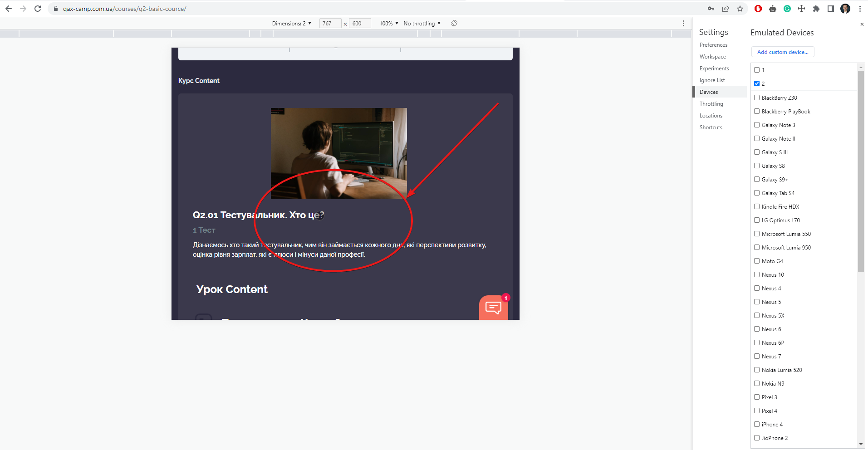Rotate the emulated viewport orientation
This screenshot has width=868, height=450.
[454, 23]
